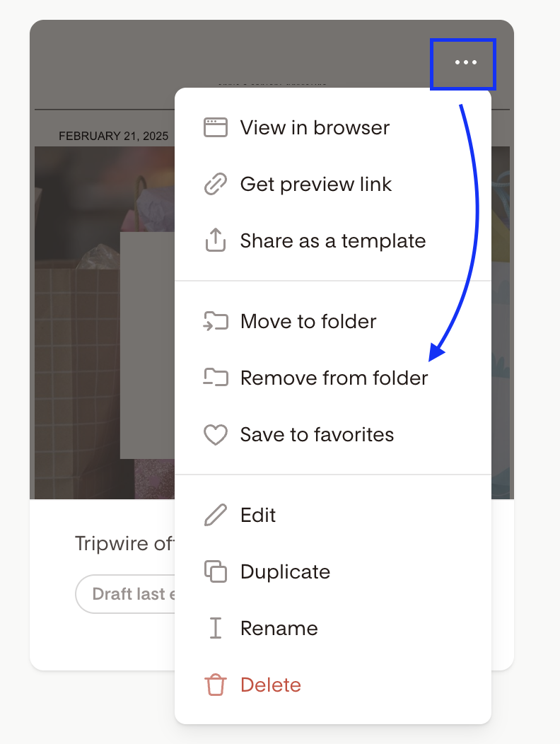Click the chain link icon

pyautogui.click(x=216, y=184)
